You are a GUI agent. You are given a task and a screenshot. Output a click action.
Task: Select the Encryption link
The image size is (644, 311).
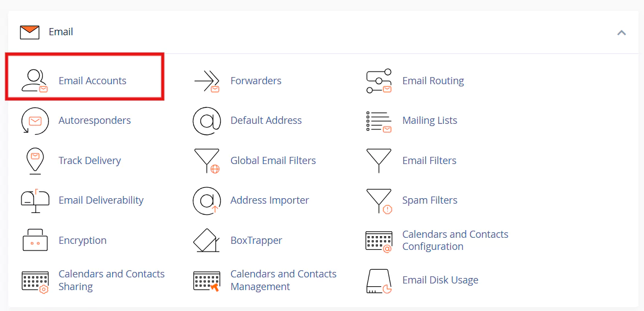coord(82,240)
